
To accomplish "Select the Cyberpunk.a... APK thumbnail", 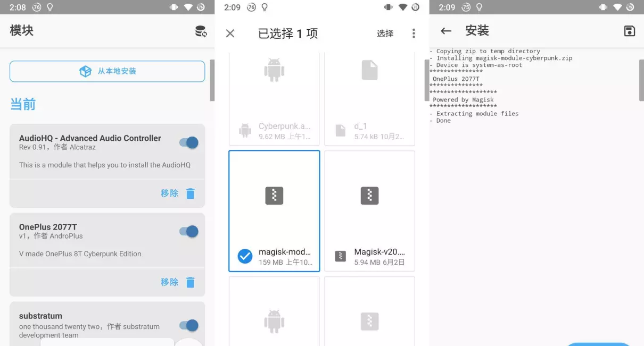I will click(x=274, y=70).
